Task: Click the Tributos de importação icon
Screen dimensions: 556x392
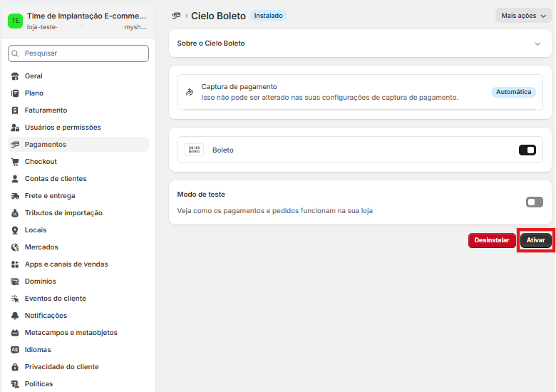Action: 15,212
